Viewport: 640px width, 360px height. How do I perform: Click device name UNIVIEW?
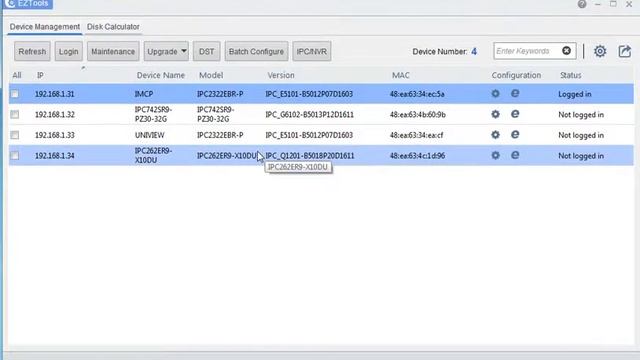click(149, 135)
